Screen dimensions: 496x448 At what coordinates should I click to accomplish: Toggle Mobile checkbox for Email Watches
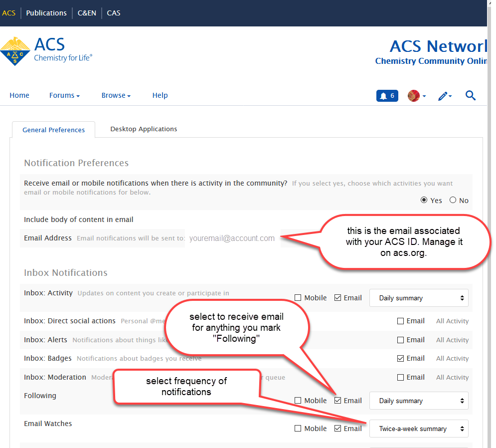tap(298, 429)
